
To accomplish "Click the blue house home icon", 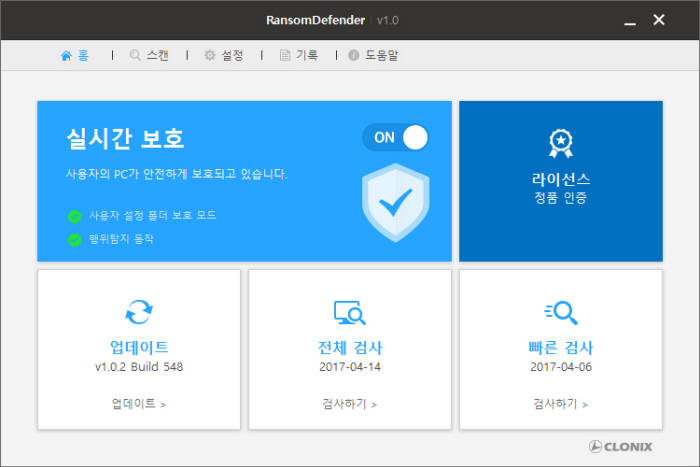I will (x=67, y=56).
